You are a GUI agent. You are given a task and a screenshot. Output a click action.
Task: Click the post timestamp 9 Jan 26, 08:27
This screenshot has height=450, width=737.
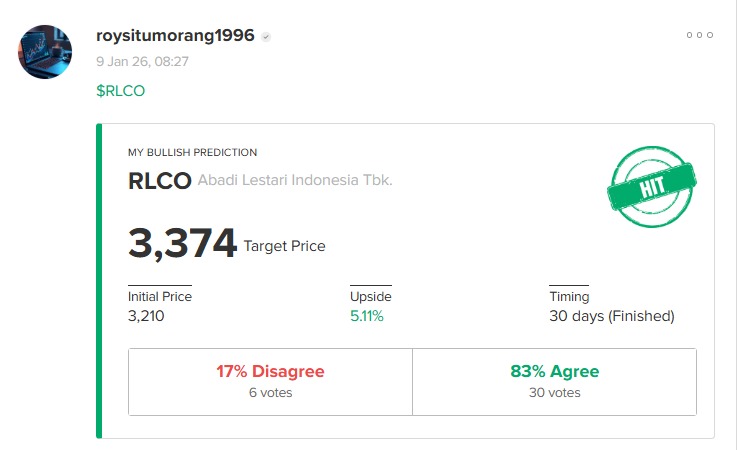click(142, 61)
